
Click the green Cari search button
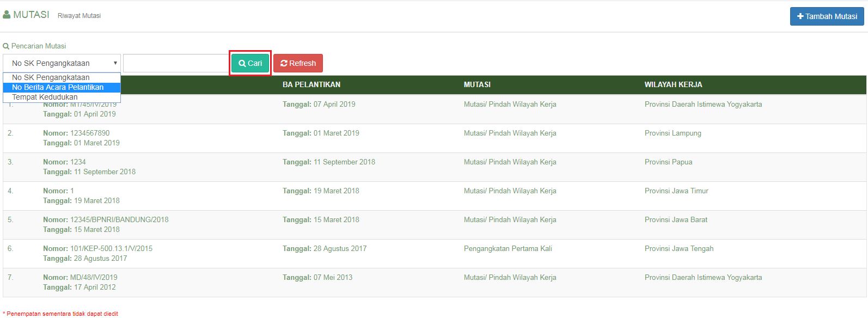click(x=250, y=63)
